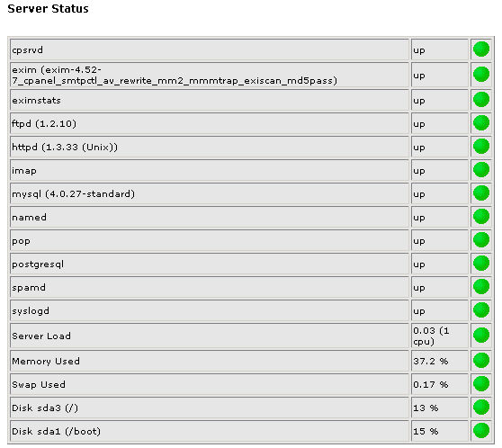
Task: Select the mysql green status light
Action: point(481,193)
